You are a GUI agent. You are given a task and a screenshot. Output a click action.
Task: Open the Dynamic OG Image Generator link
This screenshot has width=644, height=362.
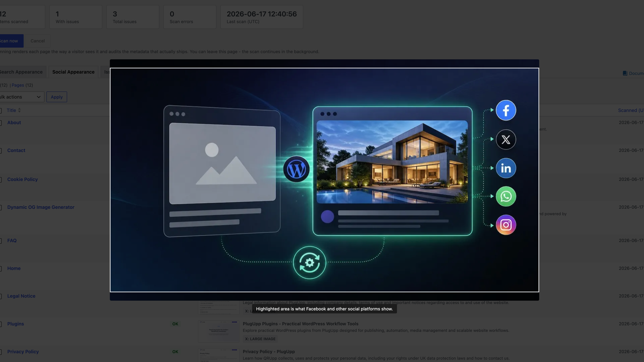coord(41,207)
